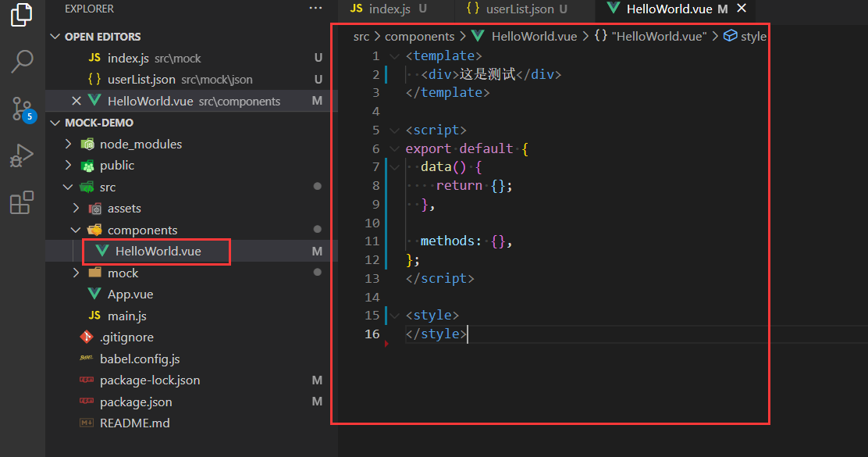Expand the mock folder
The width and height of the screenshot is (868, 457).
coord(76,273)
